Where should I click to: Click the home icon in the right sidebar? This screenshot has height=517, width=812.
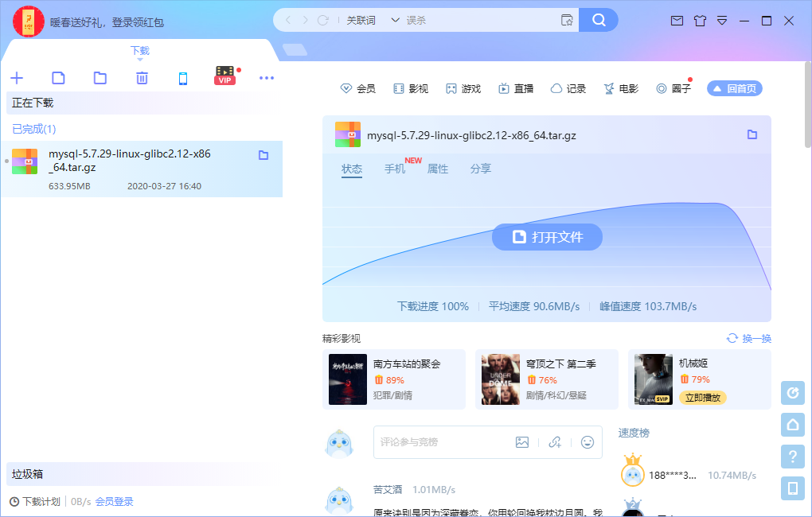(x=792, y=425)
